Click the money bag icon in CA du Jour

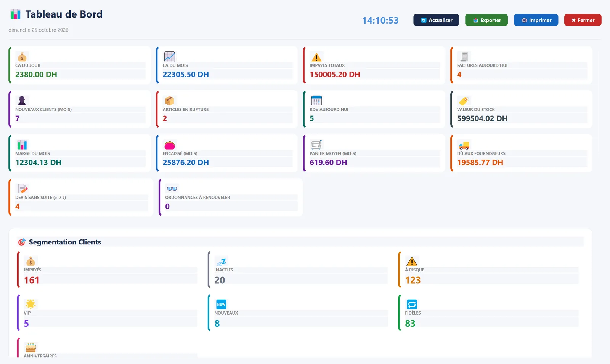coord(22,57)
